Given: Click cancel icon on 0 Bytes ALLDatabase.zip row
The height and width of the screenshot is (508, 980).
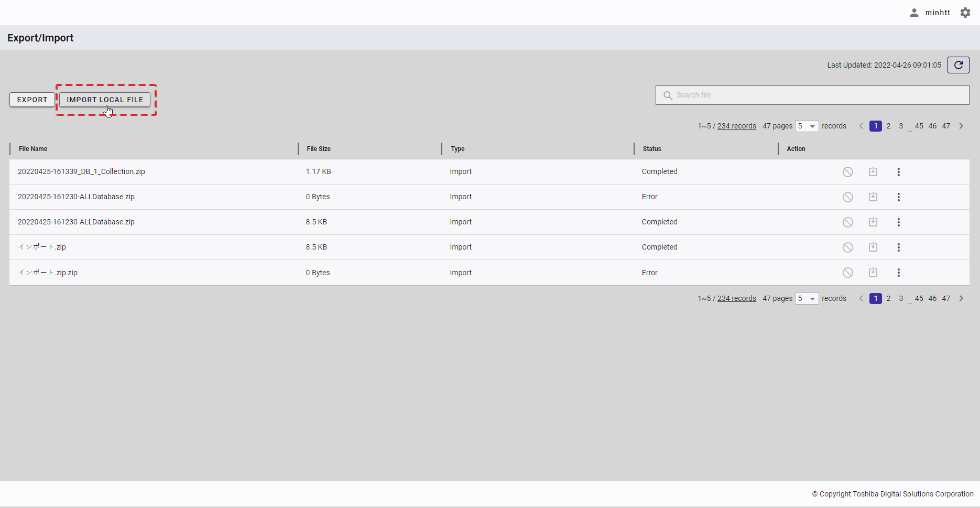Looking at the screenshot, I should (847, 197).
